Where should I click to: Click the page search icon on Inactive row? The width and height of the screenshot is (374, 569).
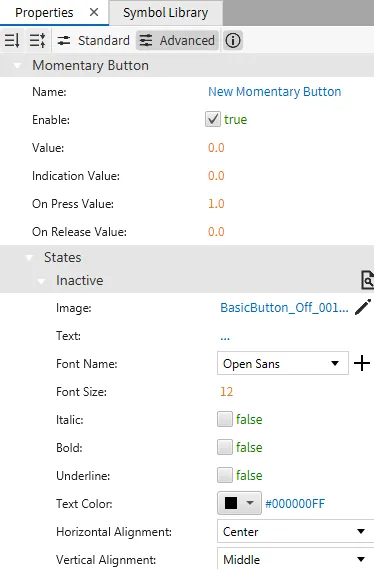pos(367,280)
